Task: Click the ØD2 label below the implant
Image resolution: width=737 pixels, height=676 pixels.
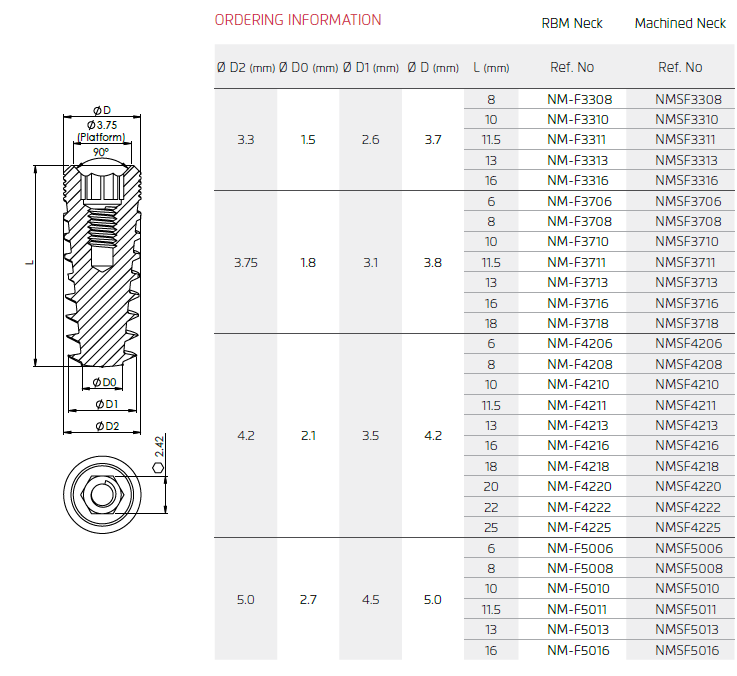Action: point(107,426)
